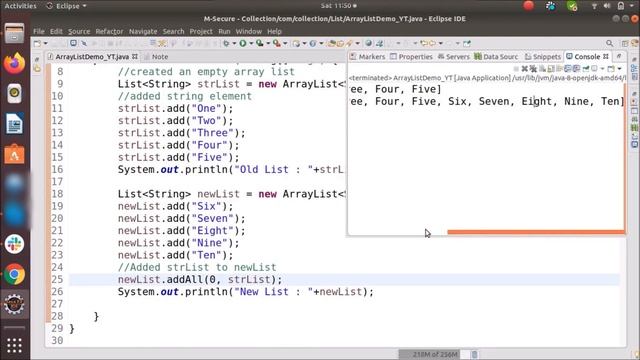Click Activities in top bar
The image size is (640, 360).
[x=20, y=6]
